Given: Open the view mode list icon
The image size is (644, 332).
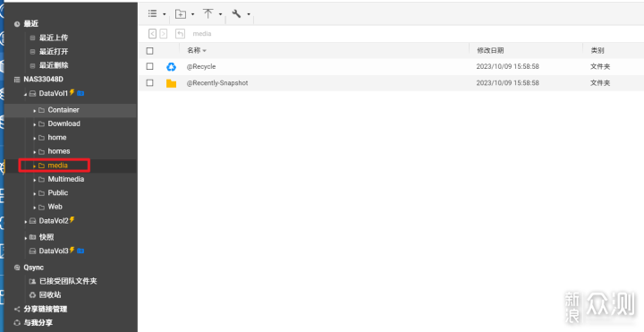Looking at the screenshot, I should coord(152,13).
